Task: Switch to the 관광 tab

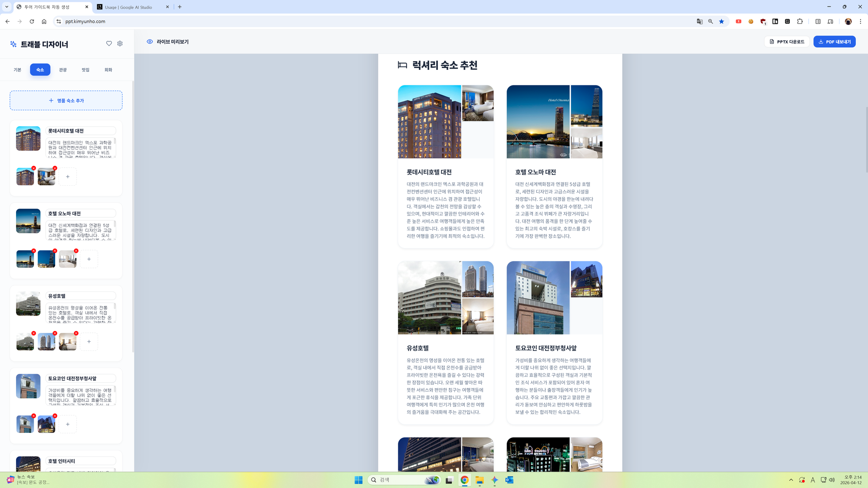Action: click(63, 70)
